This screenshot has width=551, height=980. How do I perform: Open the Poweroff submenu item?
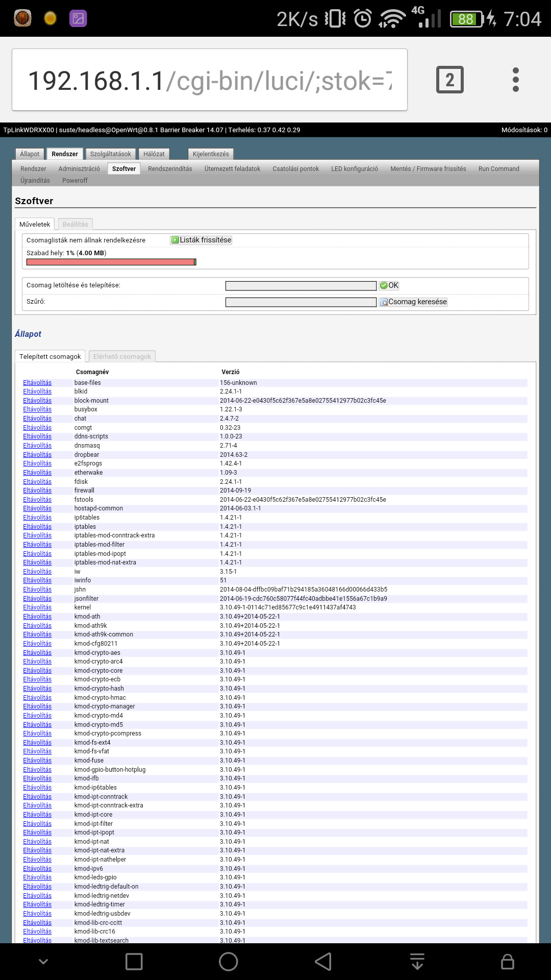(x=75, y=181)
